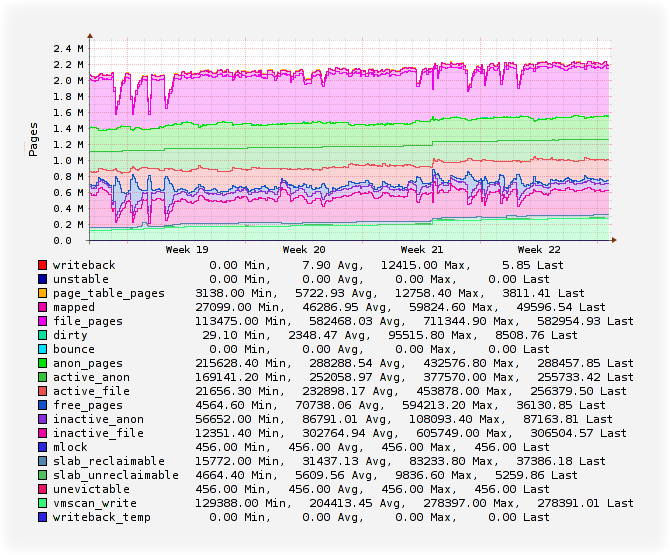The height and width of the screenshot is (555, 670).
Task: Select the mlock legend label
Action: click(x=70, y=447)
